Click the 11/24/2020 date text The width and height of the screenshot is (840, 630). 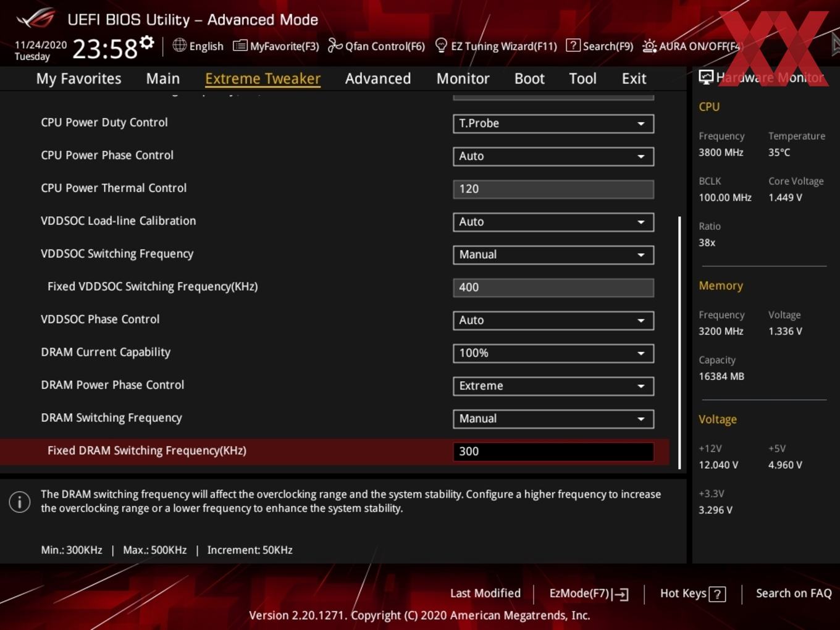click(x=41, y=45)
